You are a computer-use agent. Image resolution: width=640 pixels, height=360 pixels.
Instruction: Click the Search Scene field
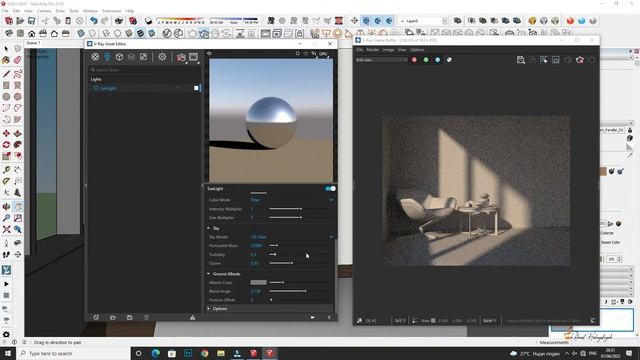click(144, 70)
